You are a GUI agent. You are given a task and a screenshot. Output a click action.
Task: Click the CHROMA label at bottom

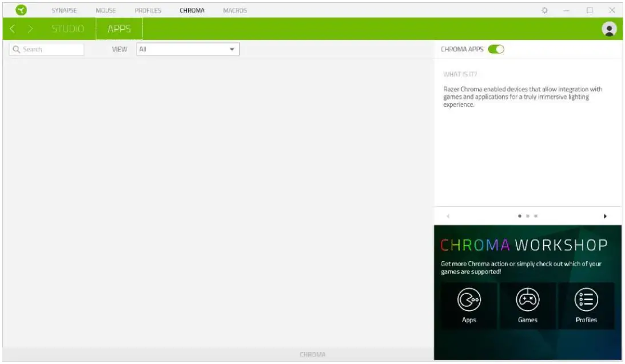pyautogui.click(x=312, y=354)
